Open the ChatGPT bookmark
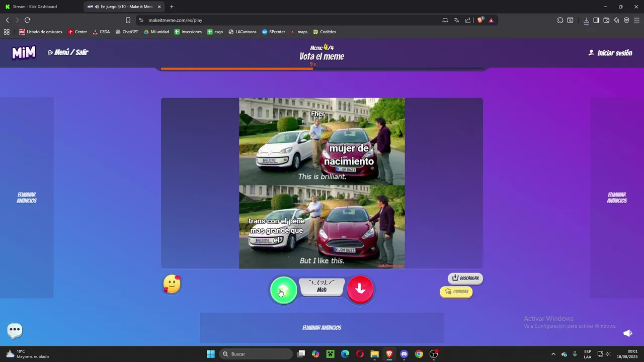 pyautogui.click(x=127, y=32)
